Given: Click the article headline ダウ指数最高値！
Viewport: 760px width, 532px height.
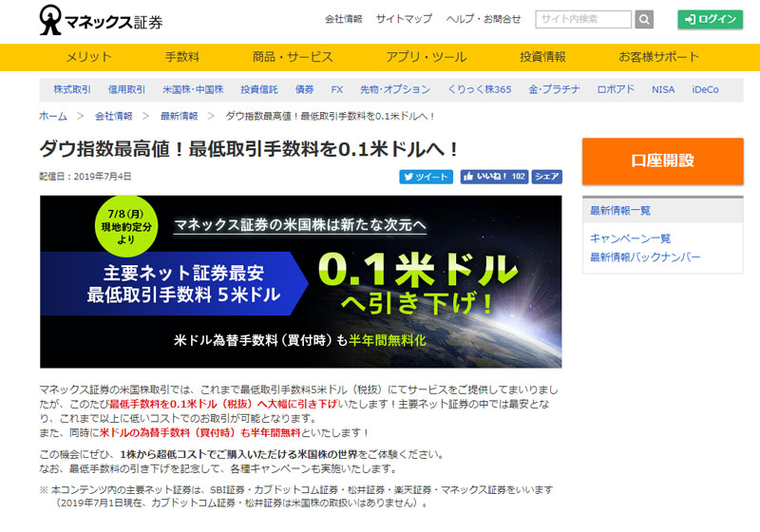Looking at the screenshot, I should 248,149.
